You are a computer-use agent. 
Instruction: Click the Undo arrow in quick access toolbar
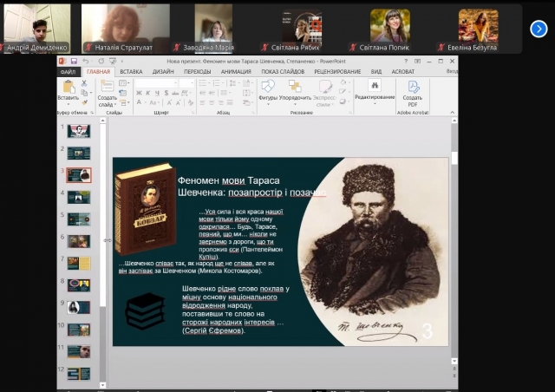pos(86,61)
